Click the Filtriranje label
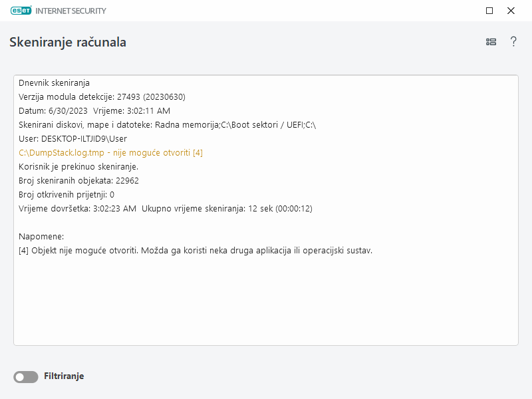Viewport: 532px width, 399px height. [64, 376]
